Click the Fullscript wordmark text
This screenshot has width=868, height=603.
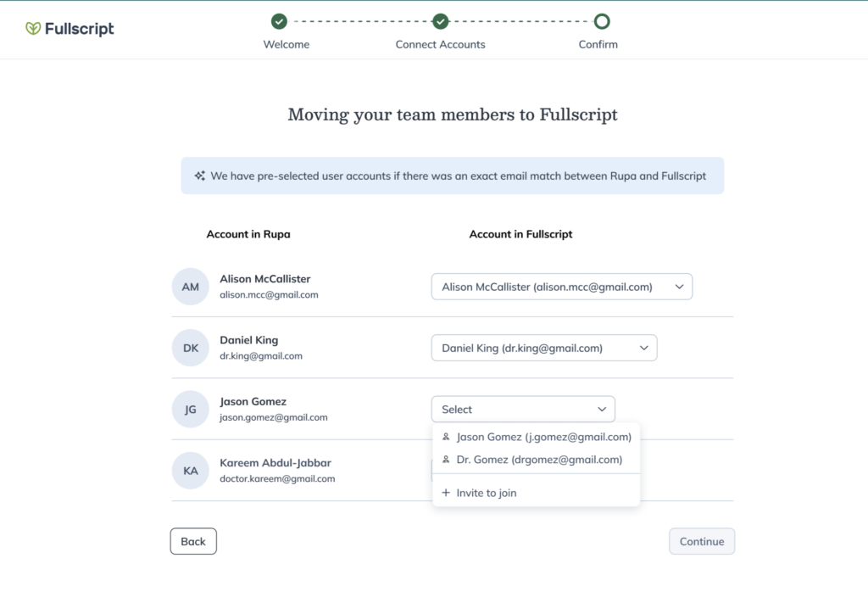[x=80, y=29]
